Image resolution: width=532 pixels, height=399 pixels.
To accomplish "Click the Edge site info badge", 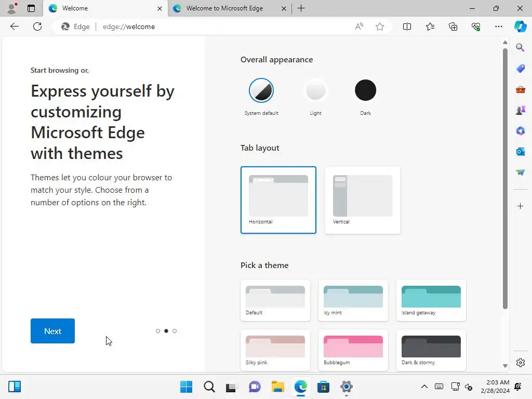I will [x=75, y=26].
